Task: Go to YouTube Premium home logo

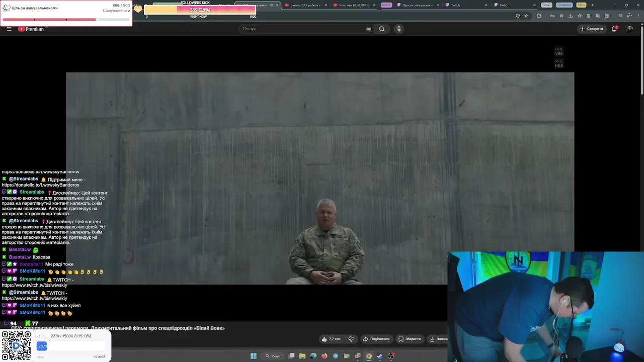Action: click(31, 29)
